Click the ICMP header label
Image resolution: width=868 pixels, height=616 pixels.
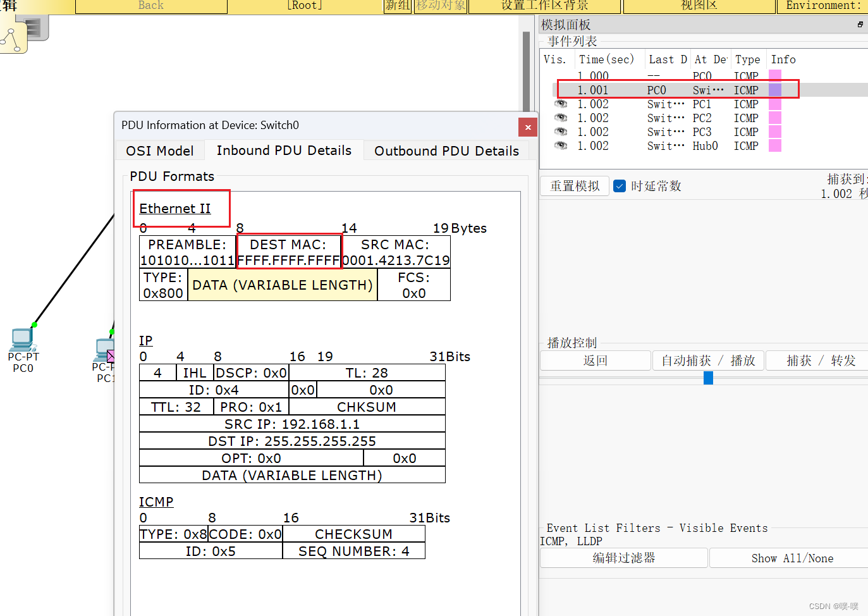[156, 502]
